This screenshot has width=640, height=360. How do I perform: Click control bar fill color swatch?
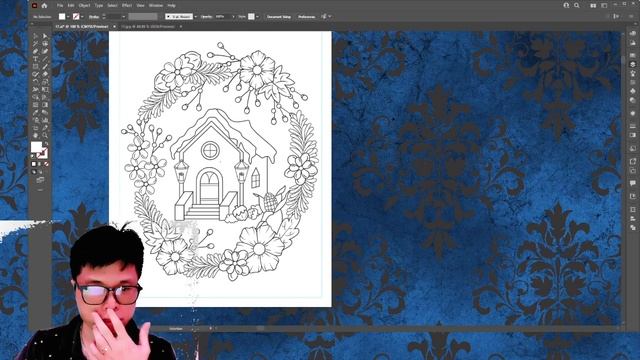(62, 16)
